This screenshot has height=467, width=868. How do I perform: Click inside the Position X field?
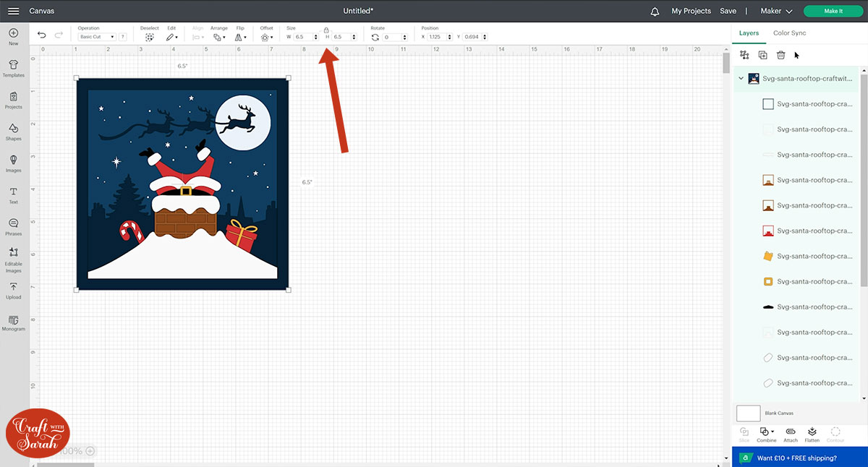click(x=438, y=37)
